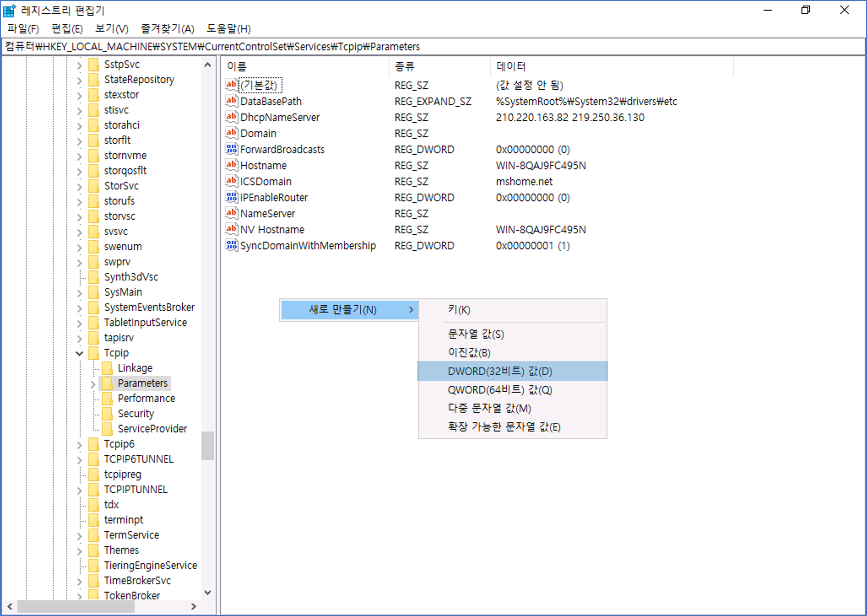Expand the TermService tree node

pyautogui.click(x=79, y=536)
